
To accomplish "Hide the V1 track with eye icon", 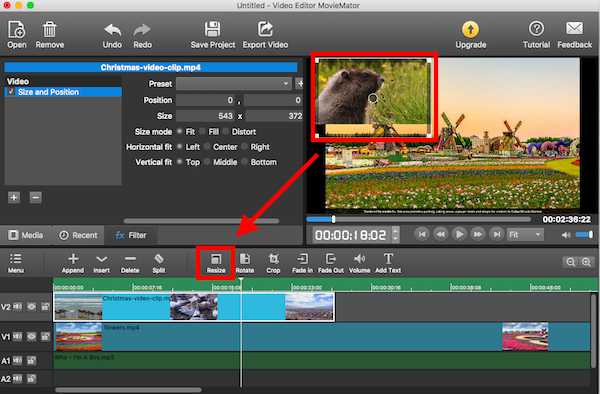I will tap(31, 337).
